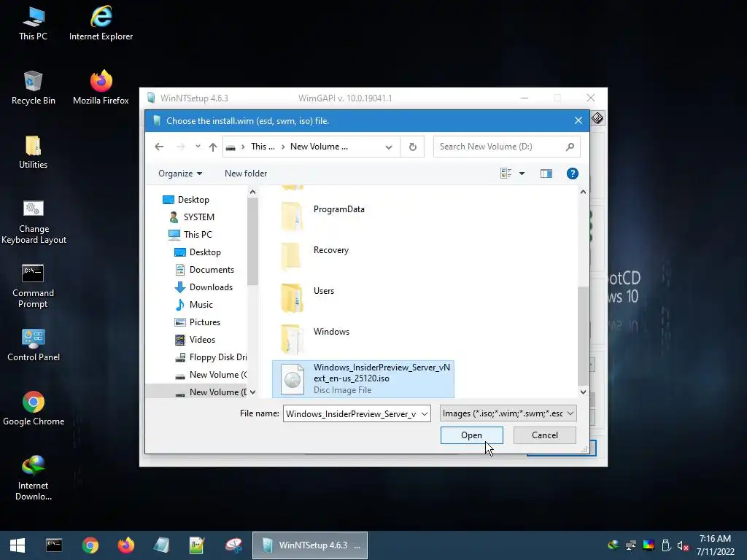The width and height of the screenshot is (747, 560).
Task: Select the Recycle Bin desktop icon
Action: (x=33, y=87)
